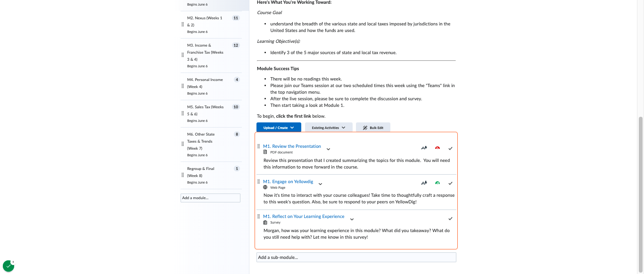Click the text-arrow icon on Review the Presentation row
Viewport: 644px width, 274px height.
tap(424, 148)
